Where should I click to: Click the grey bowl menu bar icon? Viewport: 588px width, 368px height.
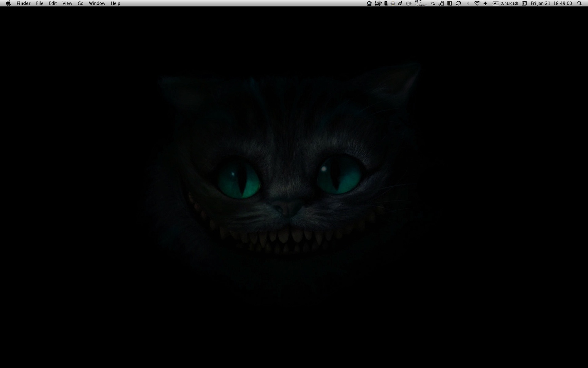click(408, 3)
